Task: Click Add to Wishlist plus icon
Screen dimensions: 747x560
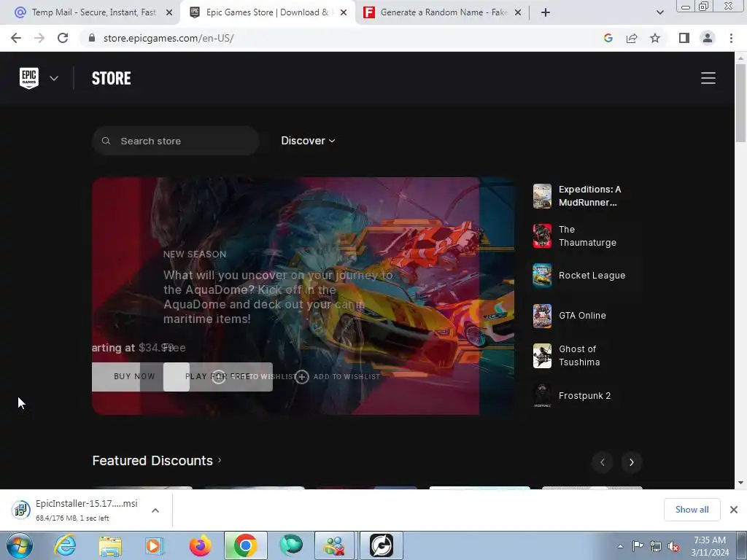Action: click(301, 377)
